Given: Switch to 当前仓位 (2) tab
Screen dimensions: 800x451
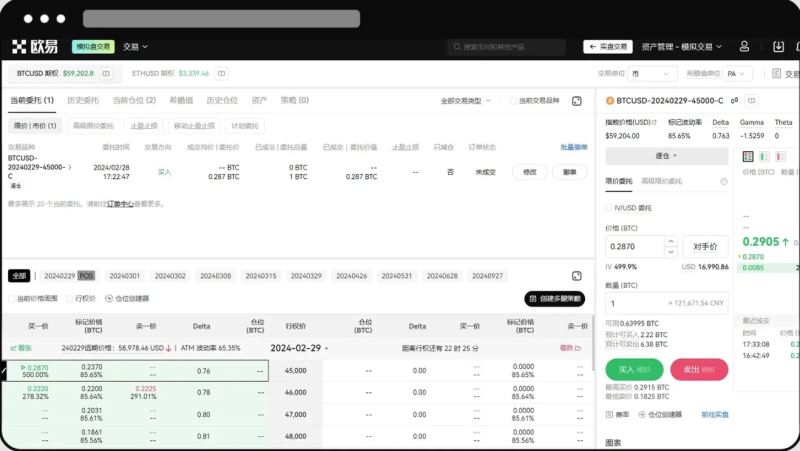Looking at the screenshot, I should pos(134,101).
